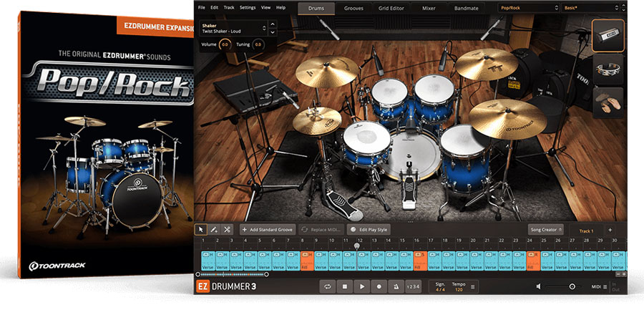The image size is (644, 315).
Task: Open the Edit menu
Action: (x=215, y=7)
